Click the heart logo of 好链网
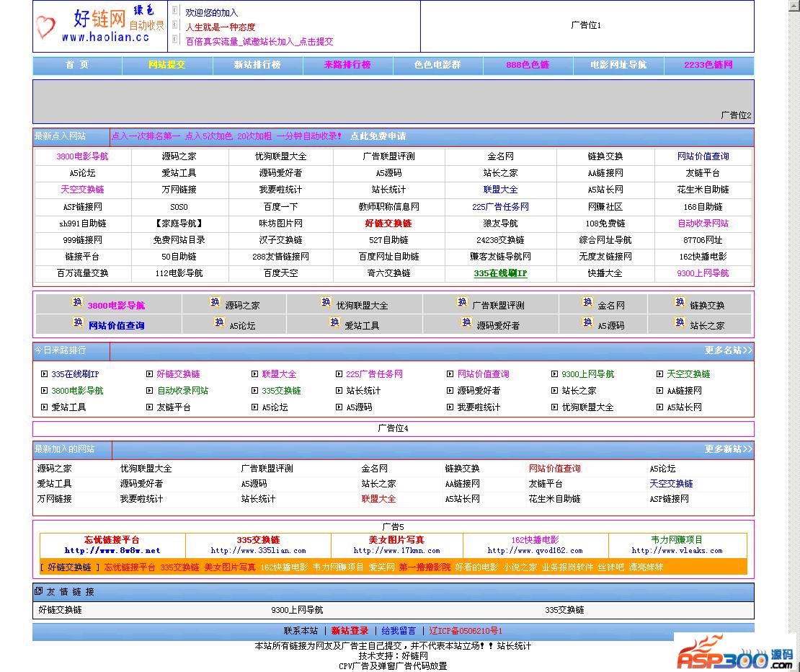Viewport: 800px width, 672px height. pyautogui.click(x=45, y=27)
